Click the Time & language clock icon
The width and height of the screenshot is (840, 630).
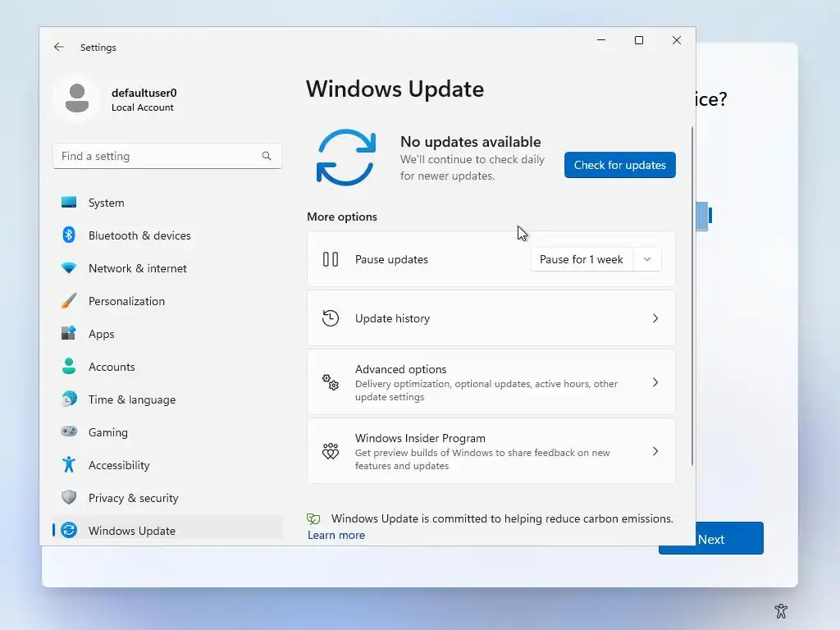69,399
